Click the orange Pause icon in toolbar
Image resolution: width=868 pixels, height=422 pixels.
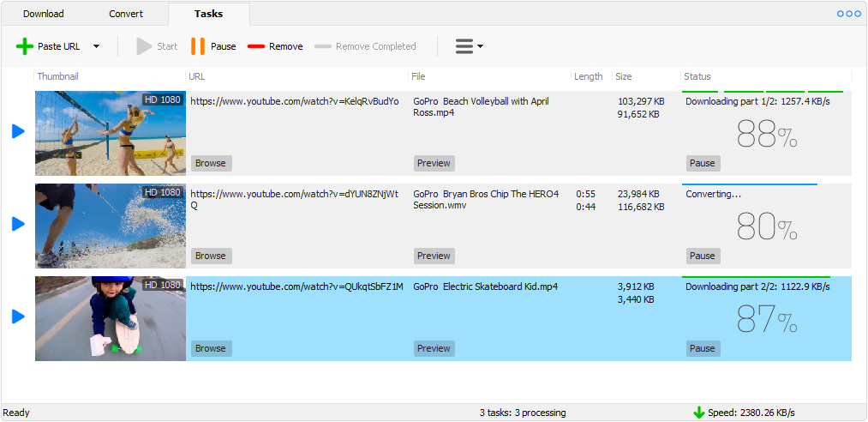point(198,46)
